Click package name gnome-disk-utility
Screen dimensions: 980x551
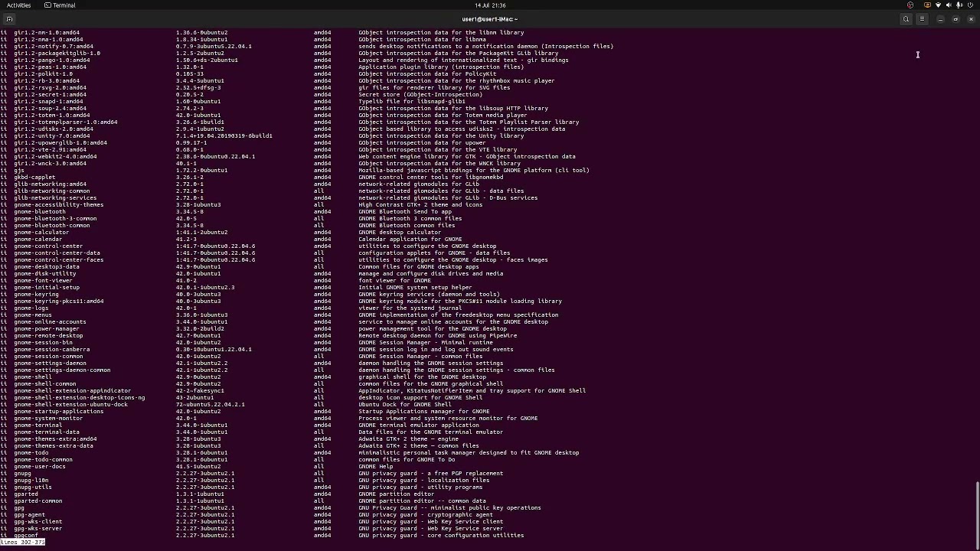[44, 274]
